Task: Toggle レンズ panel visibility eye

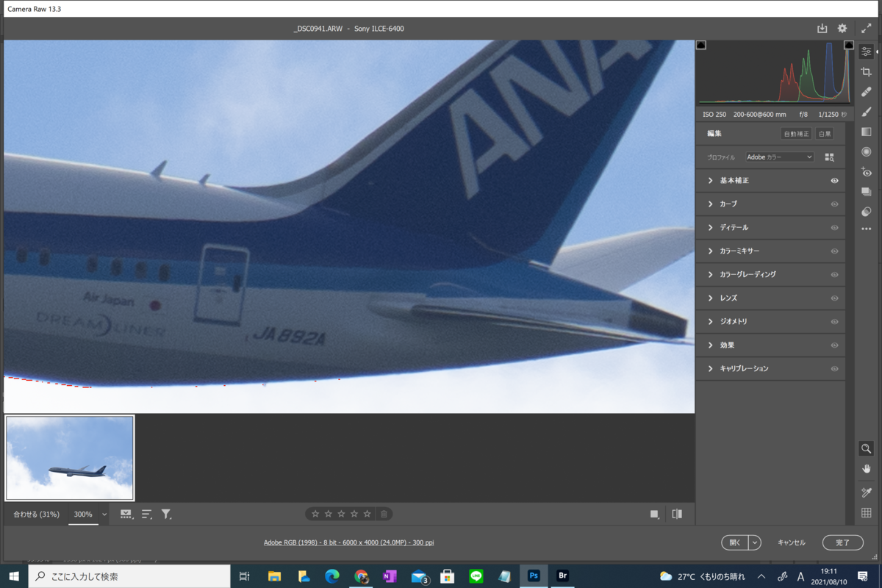Action: click(834, 298)
